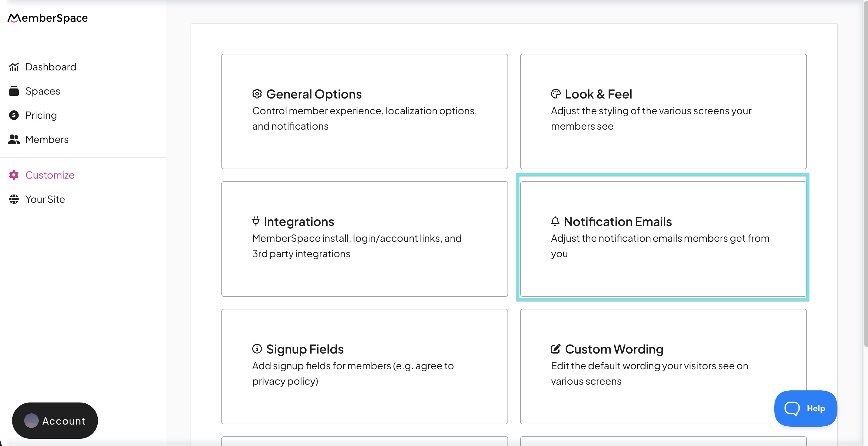Click the Your Site globe icon
Screen dimensions: 868x446
point(14,199)
